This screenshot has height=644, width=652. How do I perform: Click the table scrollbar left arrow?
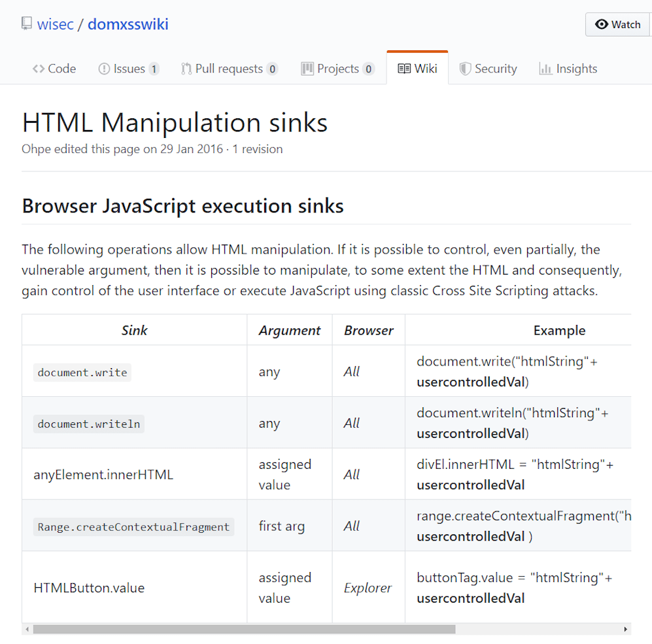(x=27, y=629)
